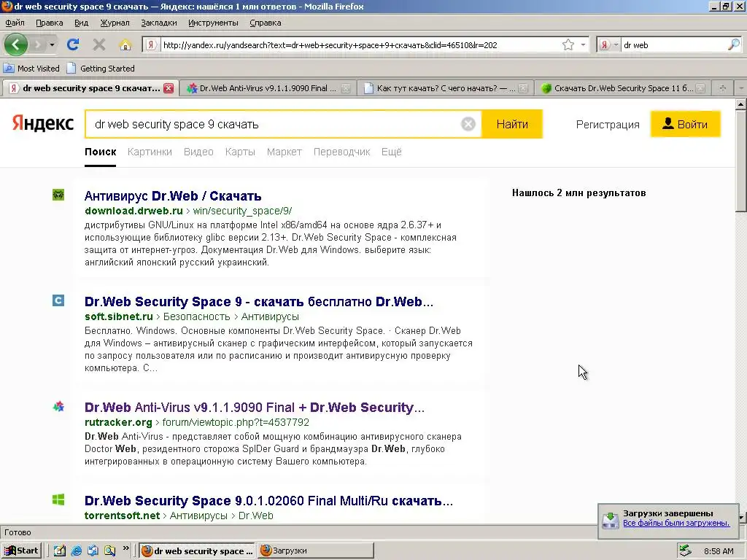Open the Home page icon
The width and height of the screenshot is (747, 560).
click(125, 44)
